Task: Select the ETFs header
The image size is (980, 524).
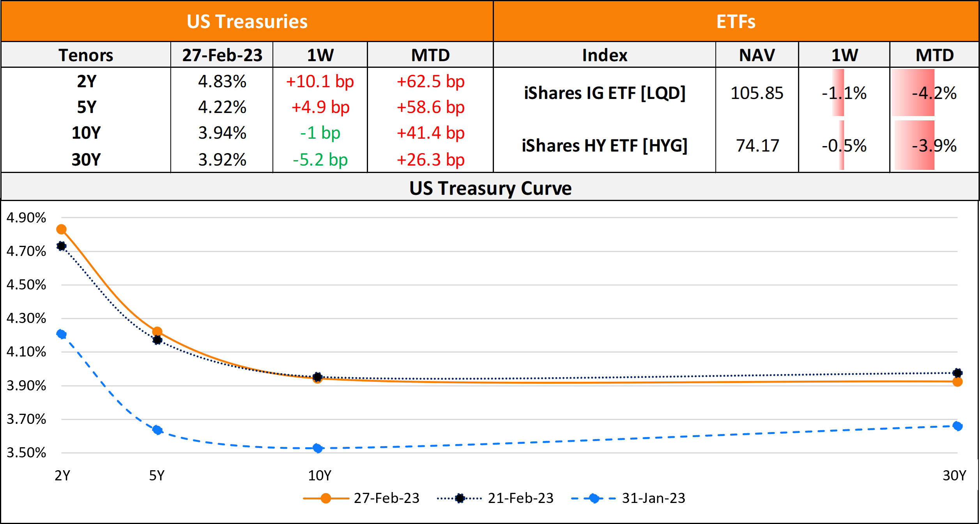Action: pyautogui.click(x=736, y=21)
